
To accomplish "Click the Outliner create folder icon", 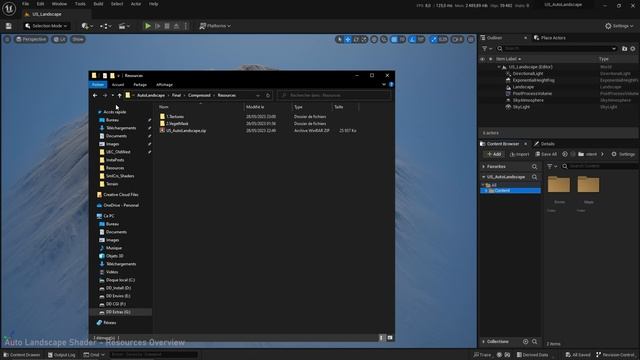I will click(x=624, y=49).
